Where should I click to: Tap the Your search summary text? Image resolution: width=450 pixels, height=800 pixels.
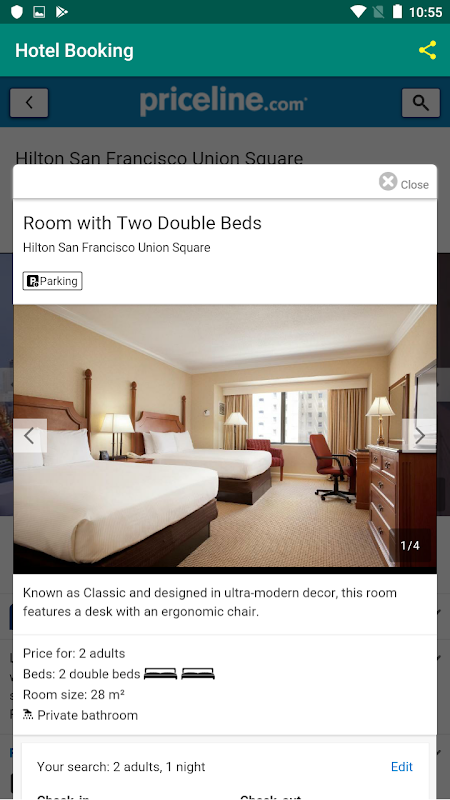121,766
